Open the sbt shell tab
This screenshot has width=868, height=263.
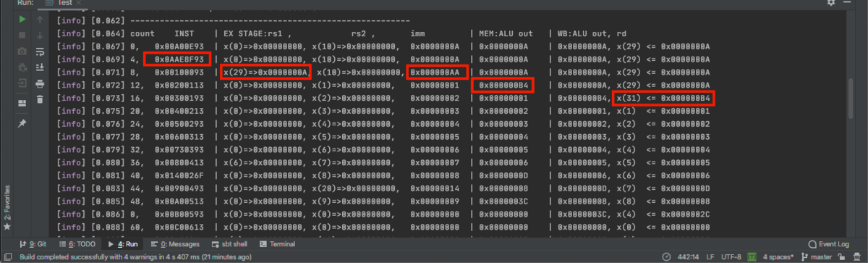[229, 244]
